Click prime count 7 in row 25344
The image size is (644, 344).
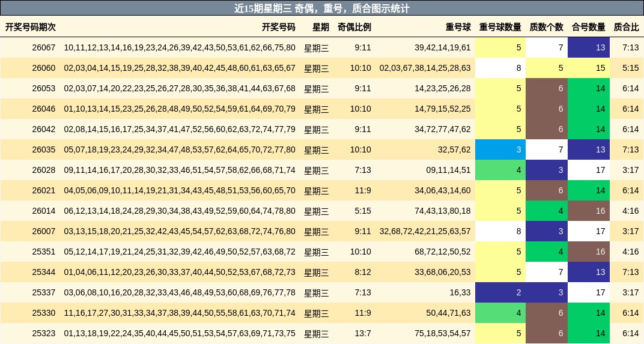click(x=547, y=272)
